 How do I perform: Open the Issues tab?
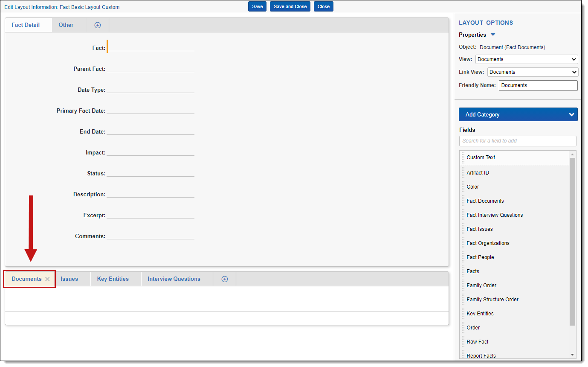69,279
